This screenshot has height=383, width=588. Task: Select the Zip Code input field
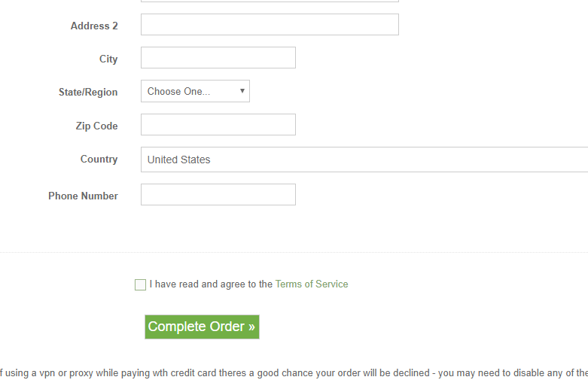[x=218, y=124]
